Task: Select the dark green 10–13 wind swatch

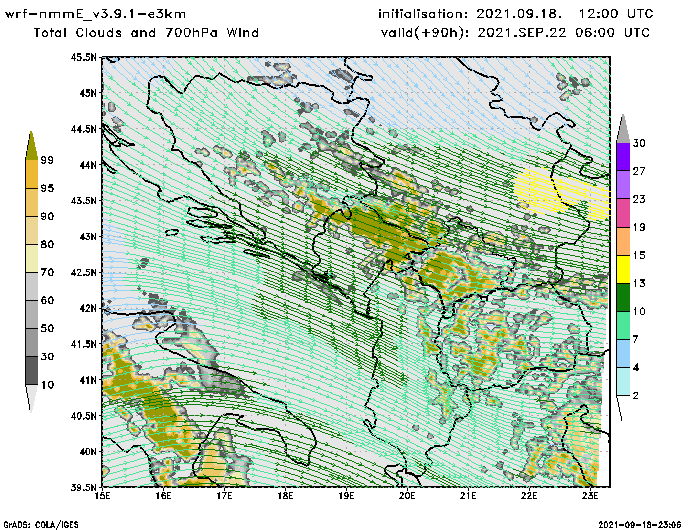Action: coord(623,297)
